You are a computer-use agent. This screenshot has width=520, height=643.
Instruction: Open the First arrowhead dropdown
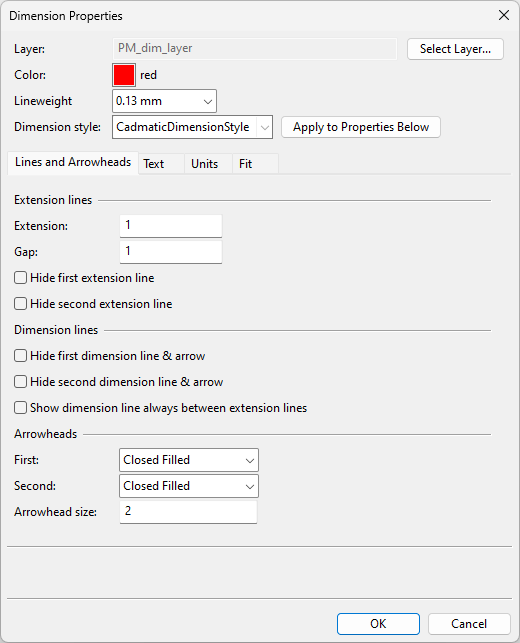tap(189, 460)
